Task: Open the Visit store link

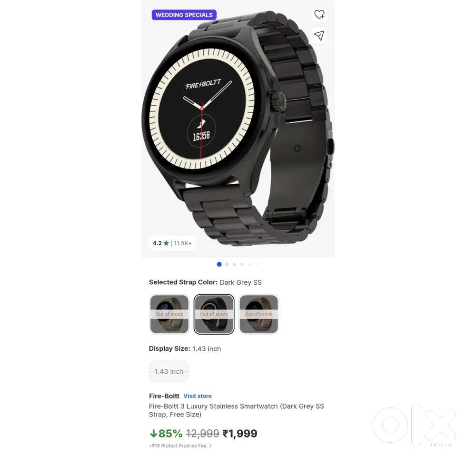Action: [198, 396]
